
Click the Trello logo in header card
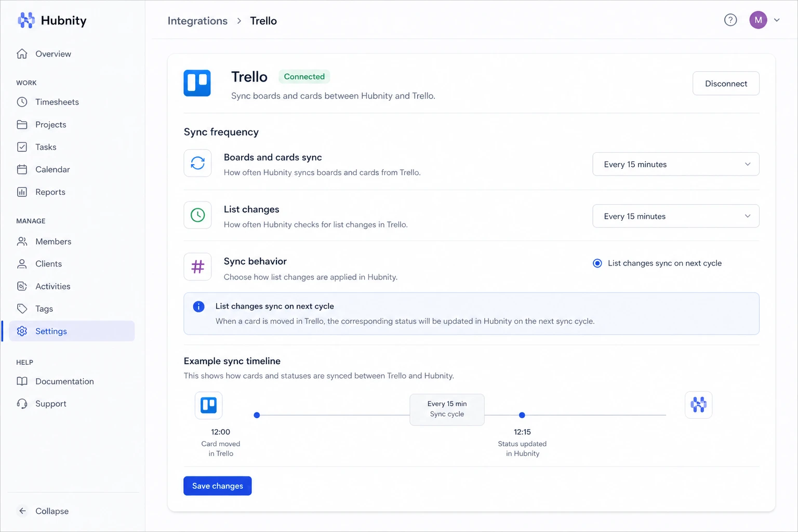point(197,83)
